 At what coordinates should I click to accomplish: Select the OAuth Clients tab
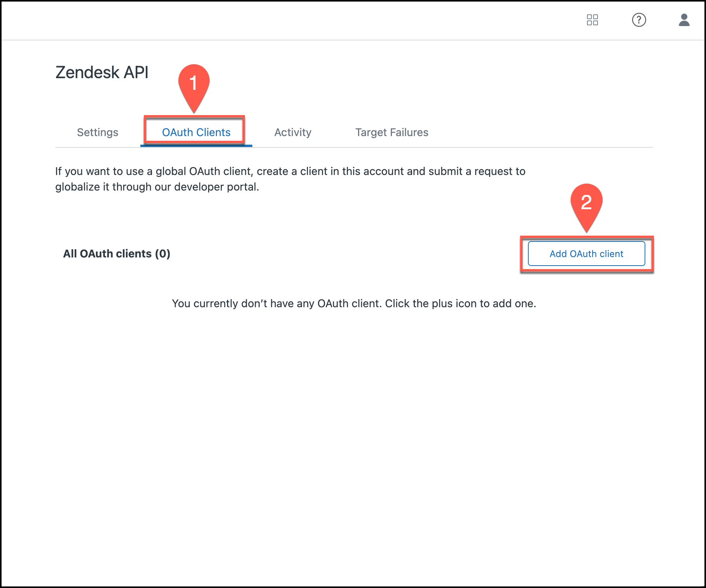pos(196,132)
